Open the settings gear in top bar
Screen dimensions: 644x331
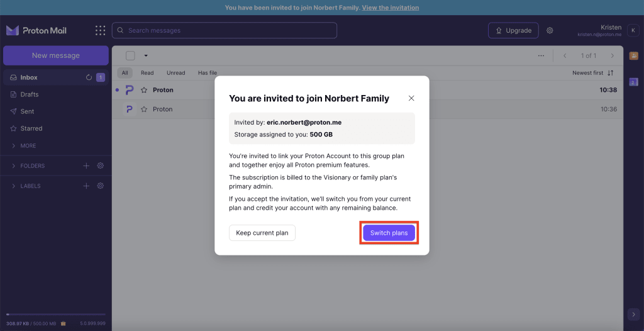(x=550, y=30)
